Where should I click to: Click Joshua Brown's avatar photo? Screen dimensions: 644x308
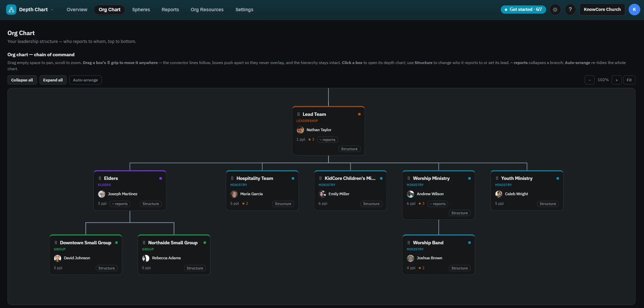(x=410, y=258)
